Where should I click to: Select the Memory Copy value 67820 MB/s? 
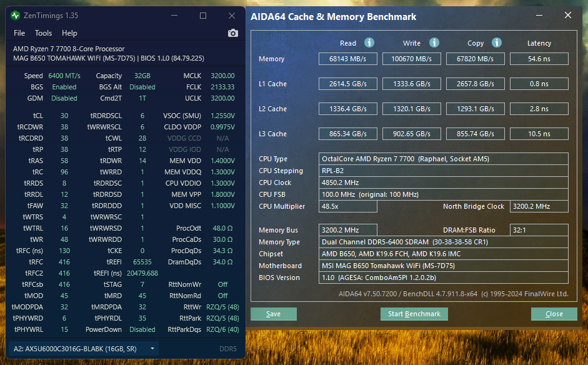point(475,59)
